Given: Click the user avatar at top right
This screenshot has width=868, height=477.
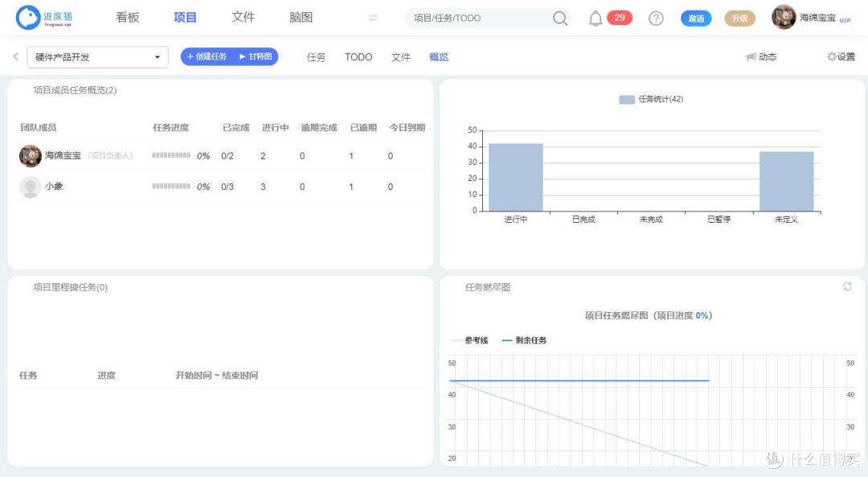Looking at the screenshot, I should coord(784,17).
